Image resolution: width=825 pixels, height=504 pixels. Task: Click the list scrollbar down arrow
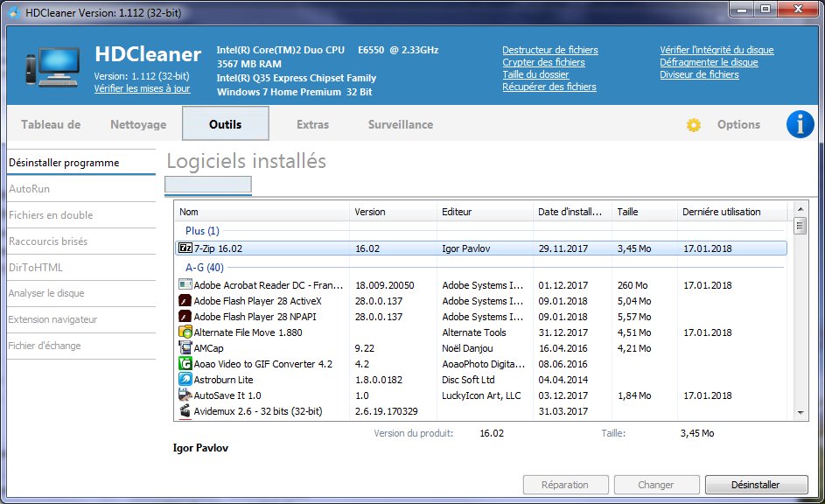pyautogui.click(x=801, y=413)
